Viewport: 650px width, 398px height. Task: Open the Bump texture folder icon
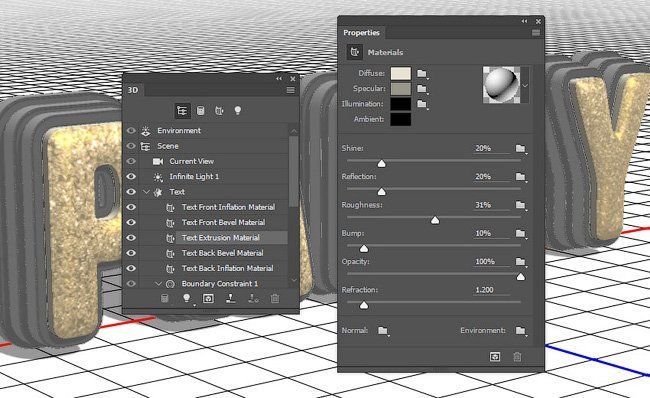[521, 233]
